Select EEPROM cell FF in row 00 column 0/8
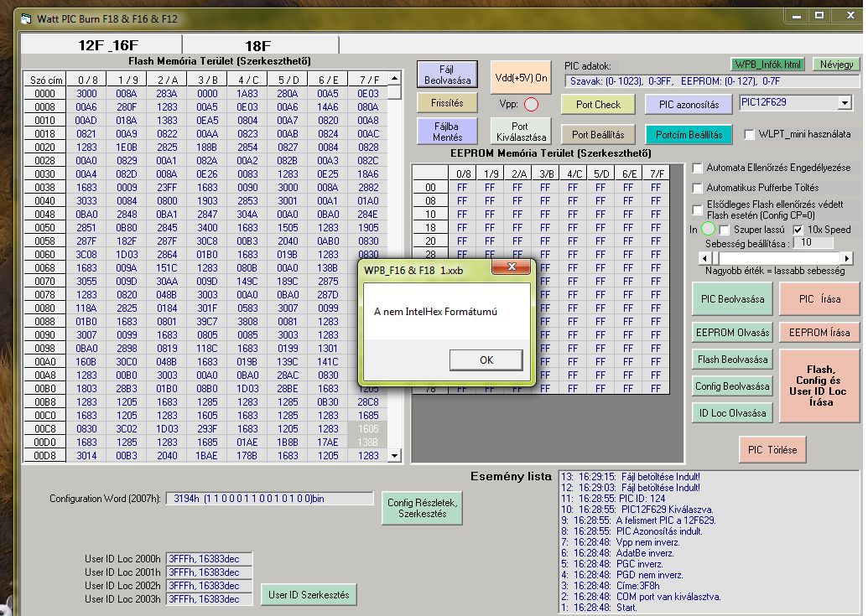 [x=462, y=188]
